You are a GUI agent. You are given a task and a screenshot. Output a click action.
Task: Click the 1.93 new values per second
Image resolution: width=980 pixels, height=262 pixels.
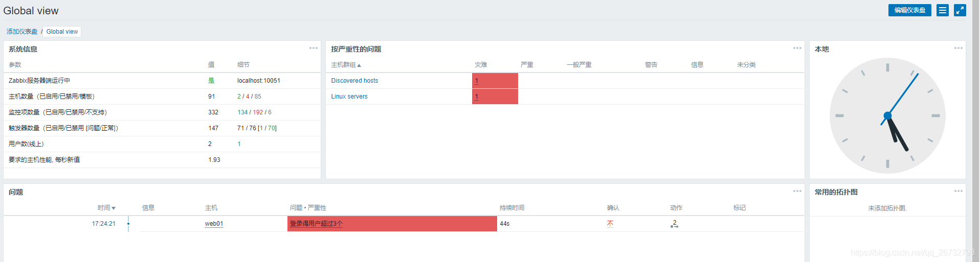[214, 160]
